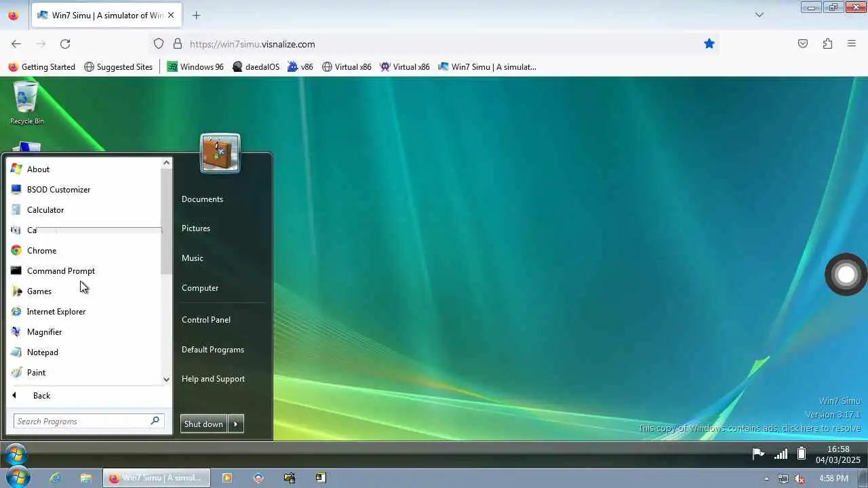Open the Recycle Bin desktop icon
The height and width of the screenshot is (488, 868).
26,102
